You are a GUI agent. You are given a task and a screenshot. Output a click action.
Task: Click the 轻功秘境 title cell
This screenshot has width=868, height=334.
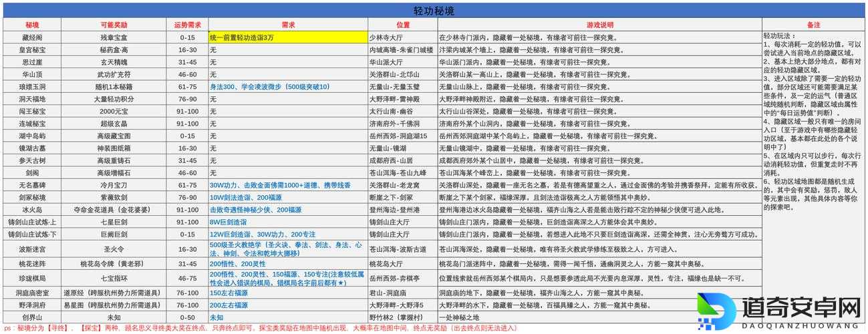pyautogui.click(x=434, y=11)
